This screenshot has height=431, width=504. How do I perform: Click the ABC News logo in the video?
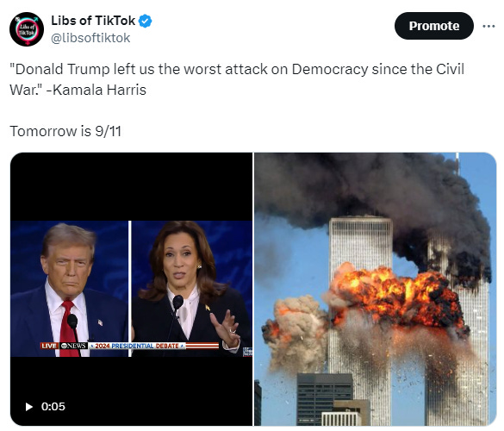coord(73,346)
